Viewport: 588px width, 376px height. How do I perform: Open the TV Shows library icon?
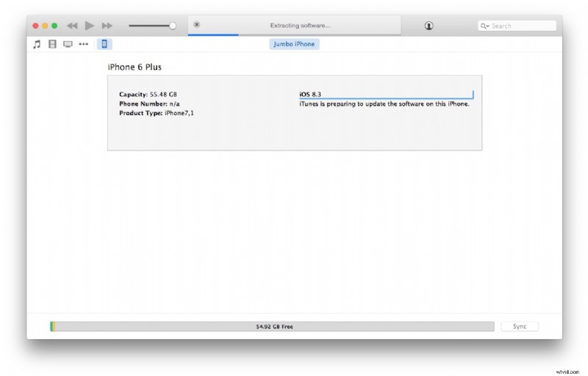(68, 44)
